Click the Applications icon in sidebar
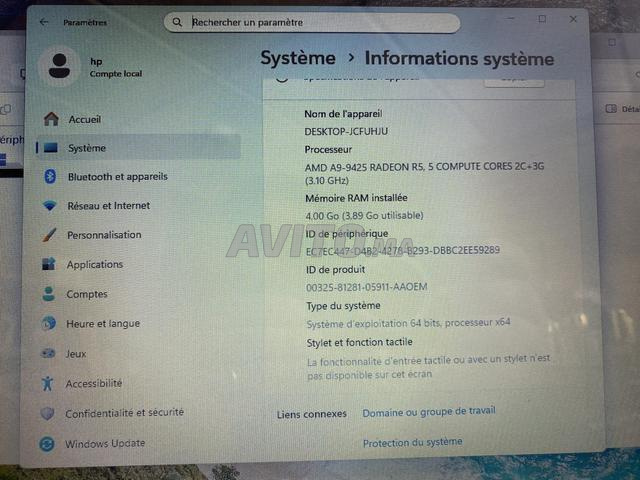 [49, 264]
